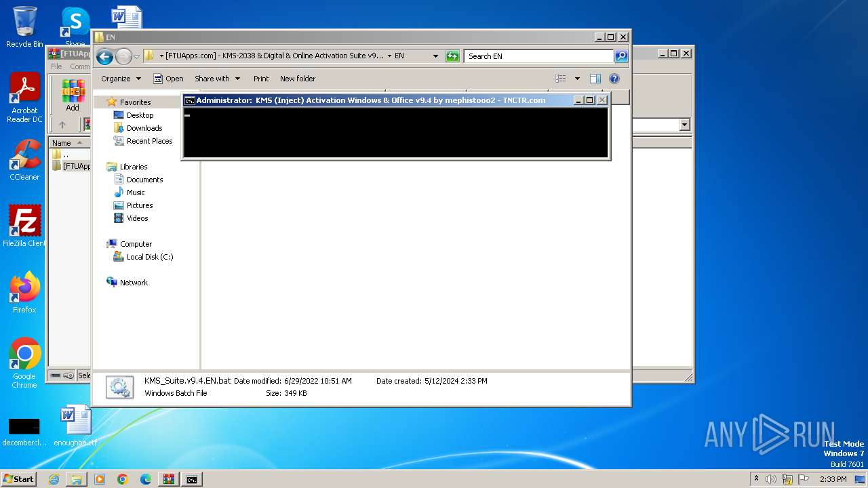Open Internet Explorer from taskbar
Image resolution: width=868 pixels, height=488 pixels.
point(54,479)
